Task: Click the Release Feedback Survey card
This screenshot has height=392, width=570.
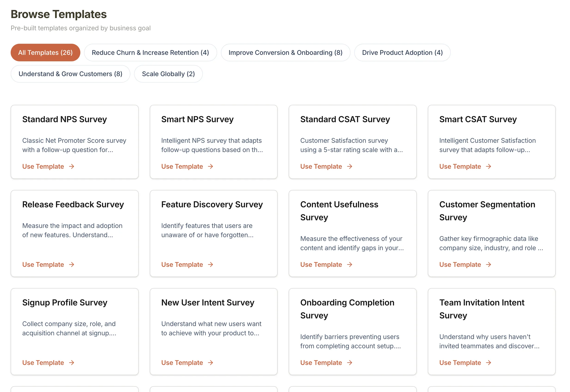Action: [x=75, y=233]
